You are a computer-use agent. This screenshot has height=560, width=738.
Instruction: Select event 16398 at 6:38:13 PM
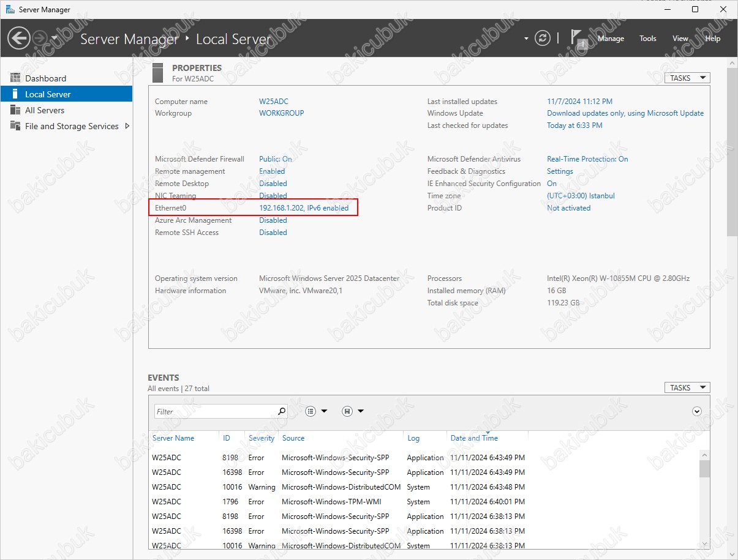pyautogui.click(x=424, y=531)
